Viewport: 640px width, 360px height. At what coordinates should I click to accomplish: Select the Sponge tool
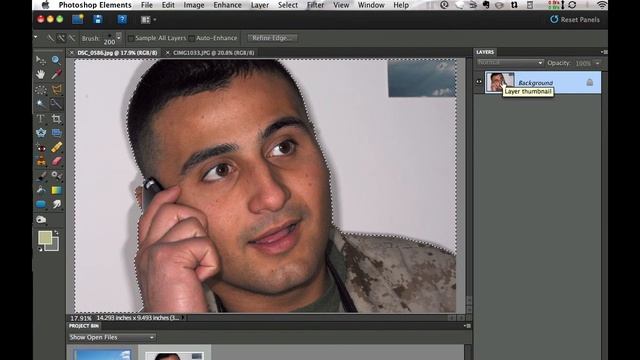[41, 220]
